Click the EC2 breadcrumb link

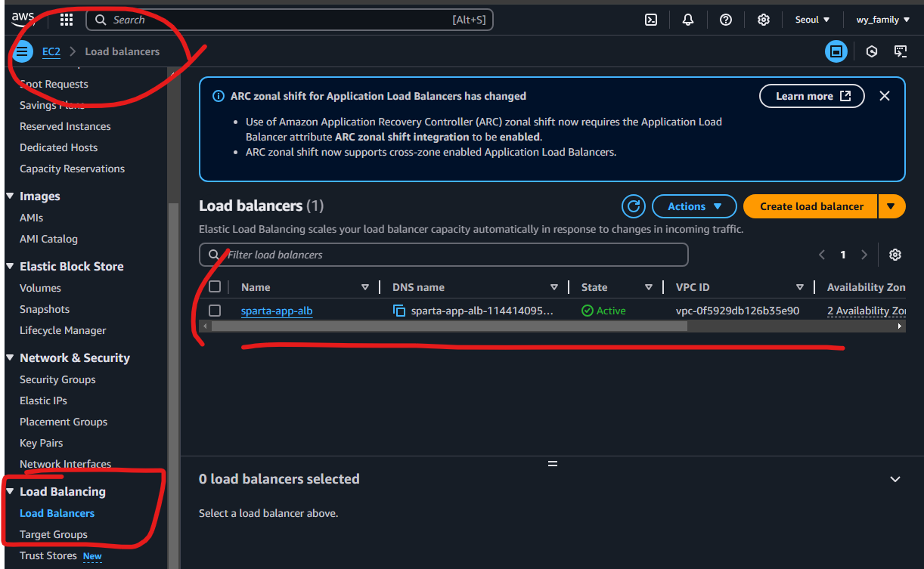tap(51, 51)
